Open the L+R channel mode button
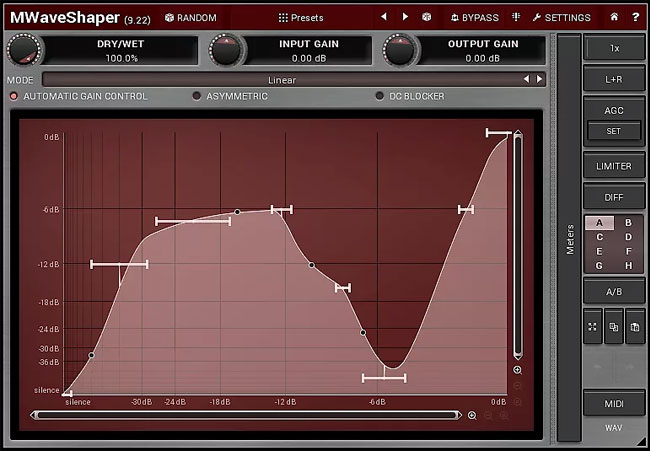The width and height of the screenshot is (650, 451). (614, 79)
